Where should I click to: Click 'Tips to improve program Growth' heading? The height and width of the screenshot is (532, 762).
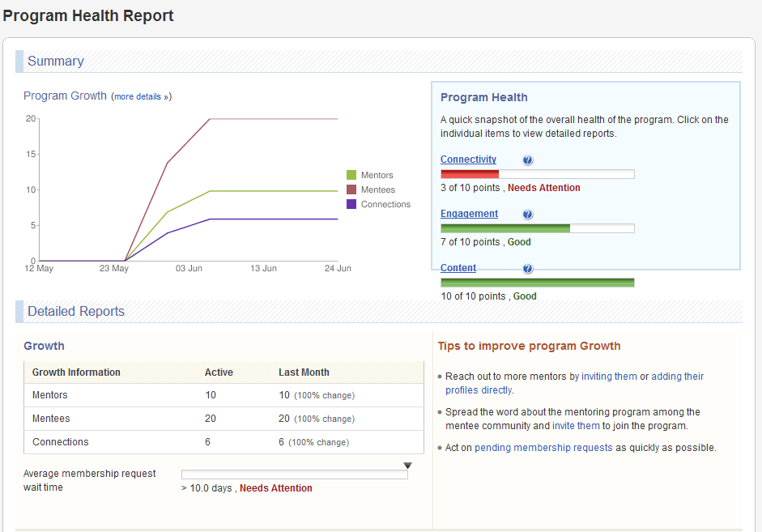[x=529, y=346]
